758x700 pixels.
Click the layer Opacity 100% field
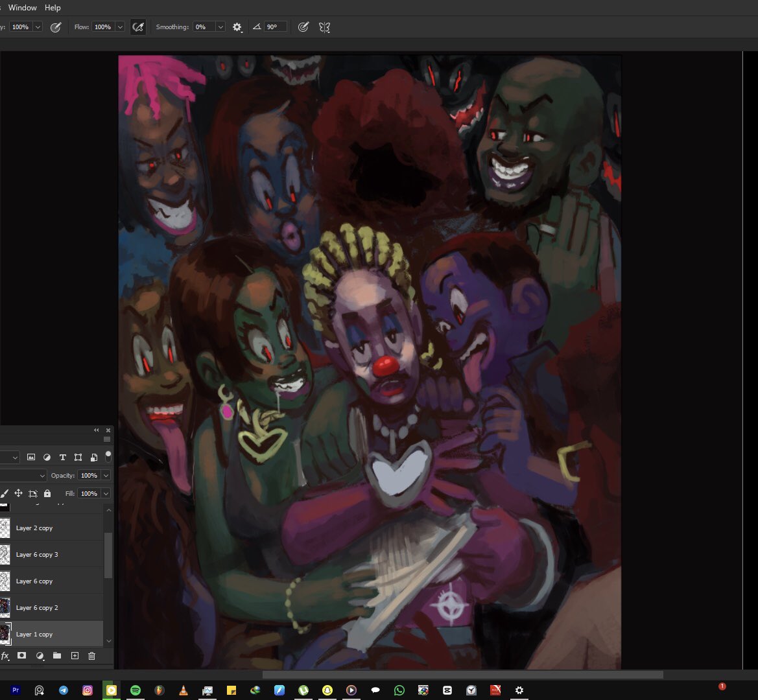pos(89,475)
